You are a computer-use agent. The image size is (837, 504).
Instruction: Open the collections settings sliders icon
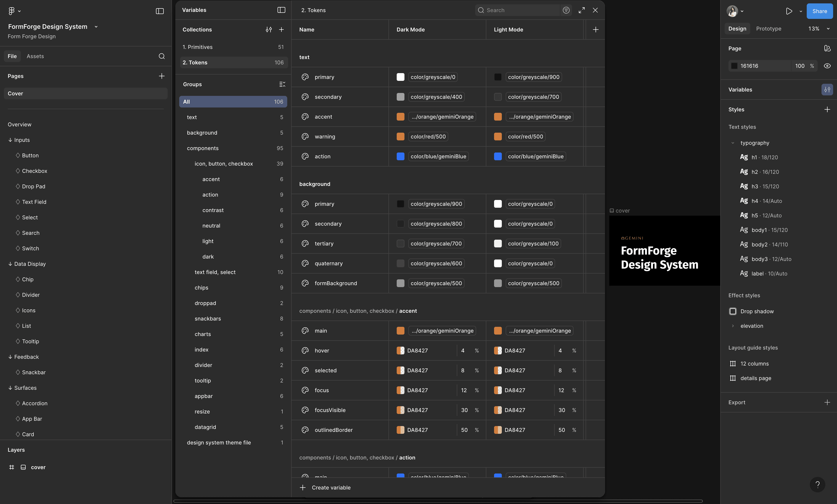268,30
